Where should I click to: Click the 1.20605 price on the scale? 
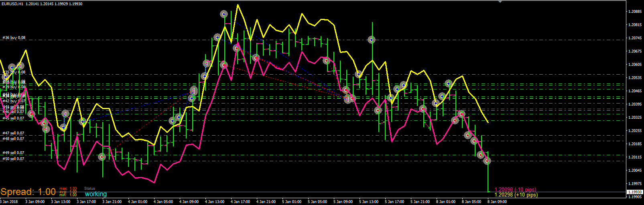[x=635, y=65]
